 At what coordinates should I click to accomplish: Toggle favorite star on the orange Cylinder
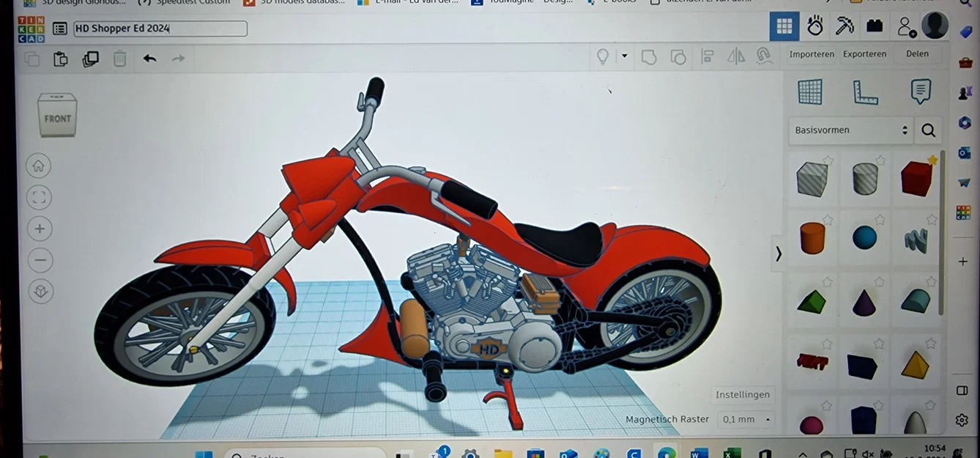coord(828,220)
